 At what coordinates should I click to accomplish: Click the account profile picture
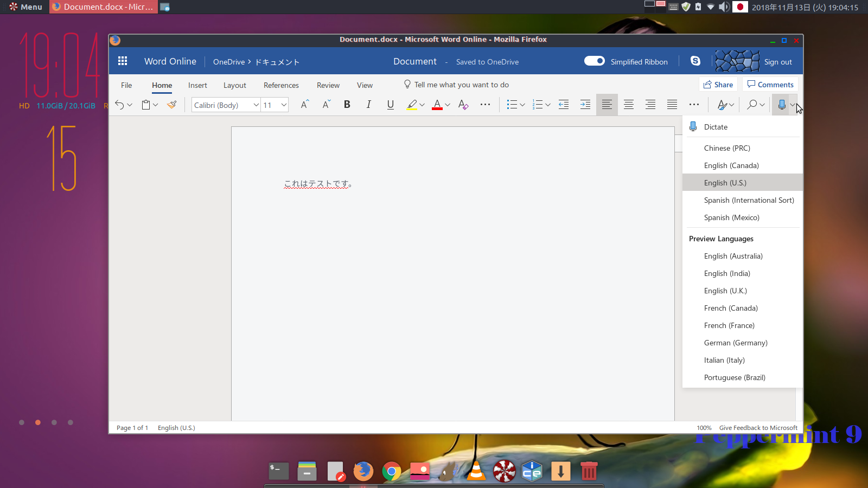tap(737, 61)
